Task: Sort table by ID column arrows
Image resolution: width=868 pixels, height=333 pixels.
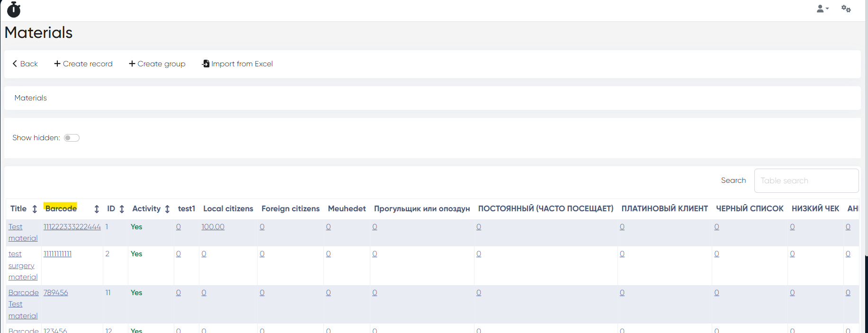Action: coord(122,209)
